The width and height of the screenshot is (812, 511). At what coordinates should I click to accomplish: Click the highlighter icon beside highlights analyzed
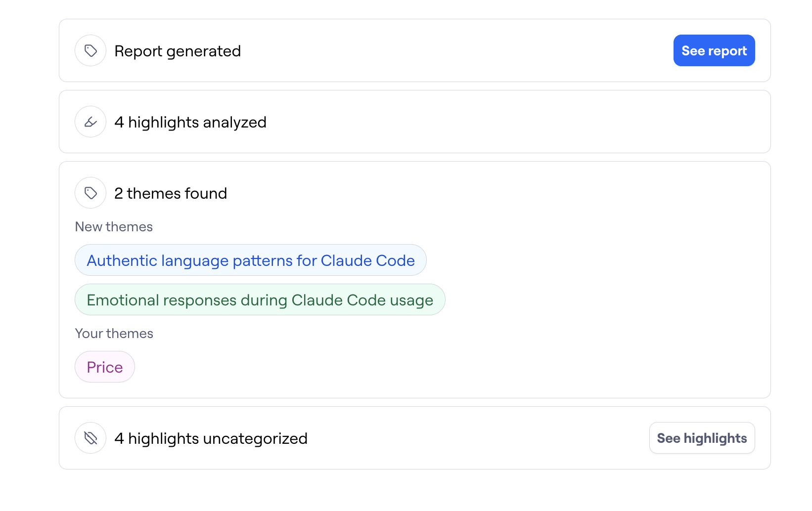click(x=90, y=122)
